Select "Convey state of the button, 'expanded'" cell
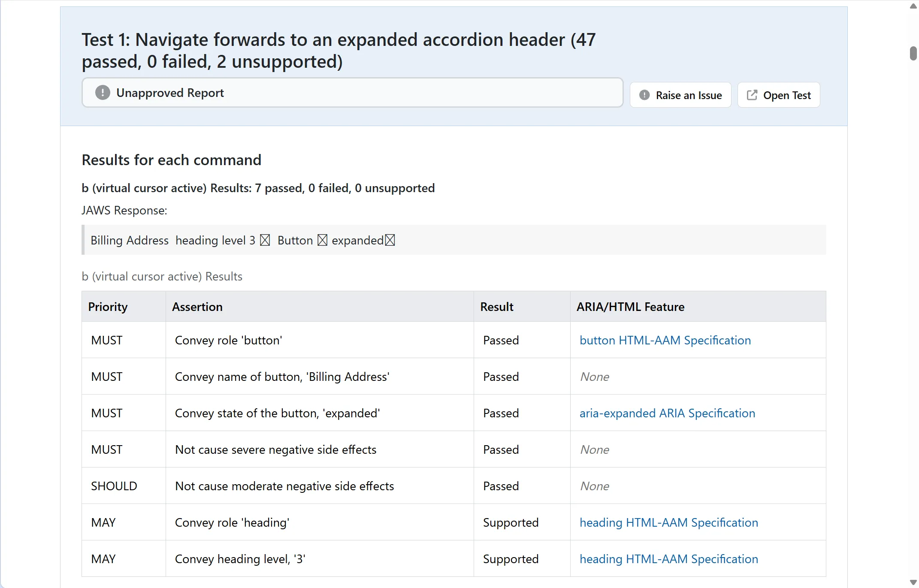 [x=320, y=413]
